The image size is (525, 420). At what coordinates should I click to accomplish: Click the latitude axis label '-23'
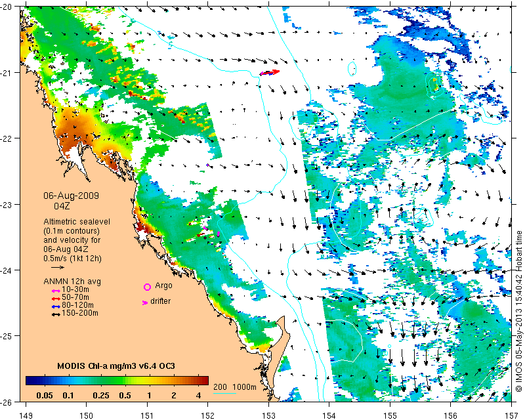(7, 204)
